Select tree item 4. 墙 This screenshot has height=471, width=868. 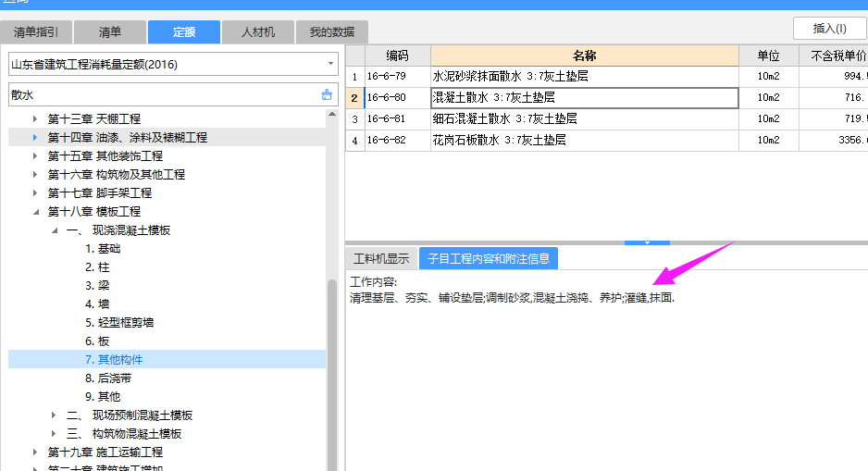coord(97,304)
